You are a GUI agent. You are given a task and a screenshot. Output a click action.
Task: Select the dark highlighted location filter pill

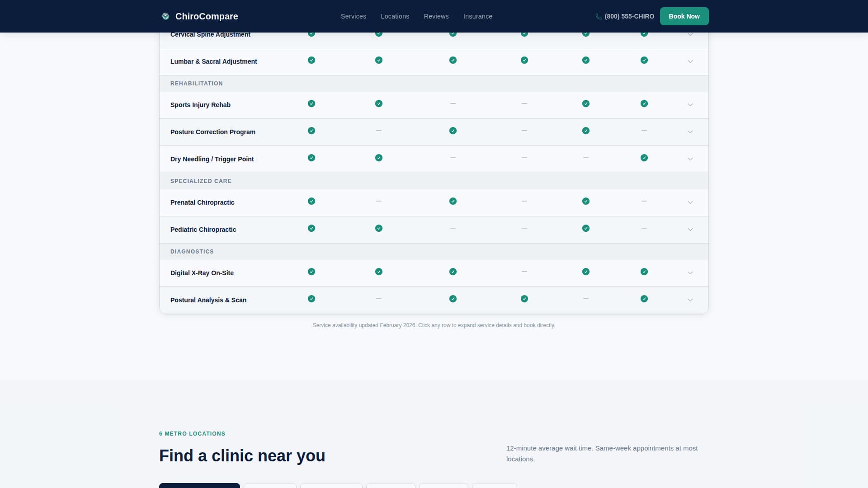[x=199, y=487]
